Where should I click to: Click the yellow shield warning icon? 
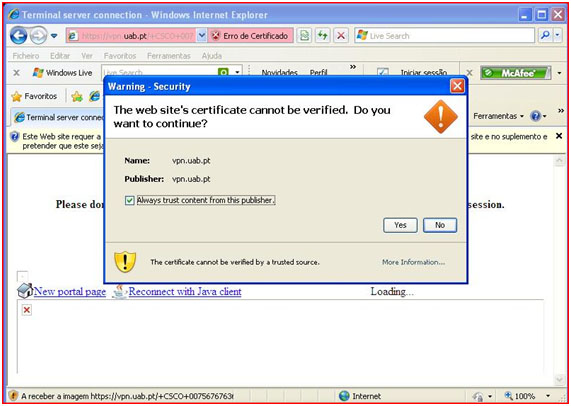[125, 261]
